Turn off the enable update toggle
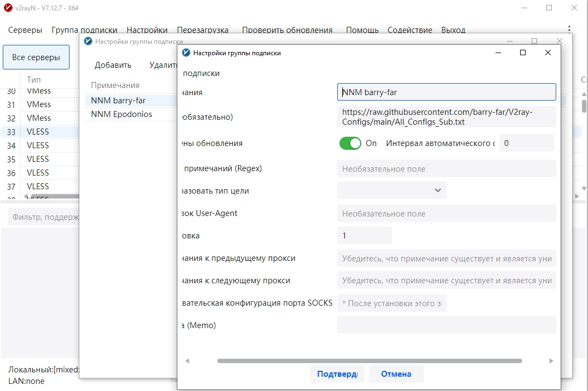This screenshot has width=588, height=391. point(350,143)
